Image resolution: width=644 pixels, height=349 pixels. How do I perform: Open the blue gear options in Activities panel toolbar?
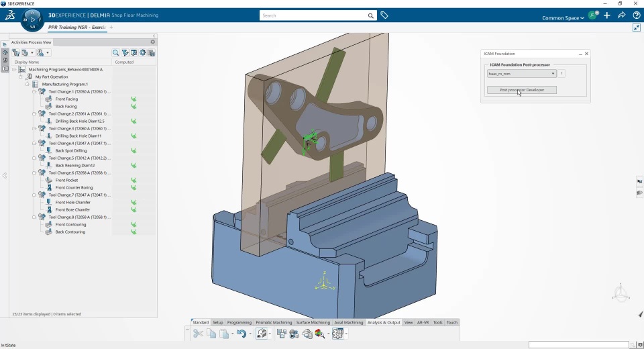coord(142,52)
